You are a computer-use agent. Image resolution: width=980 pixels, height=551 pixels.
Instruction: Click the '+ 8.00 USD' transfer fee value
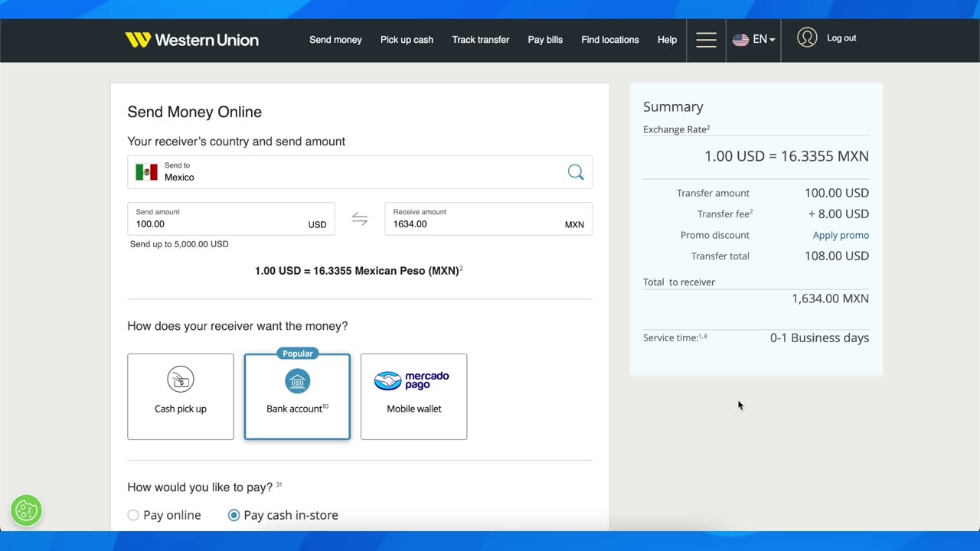pos(838,214)
